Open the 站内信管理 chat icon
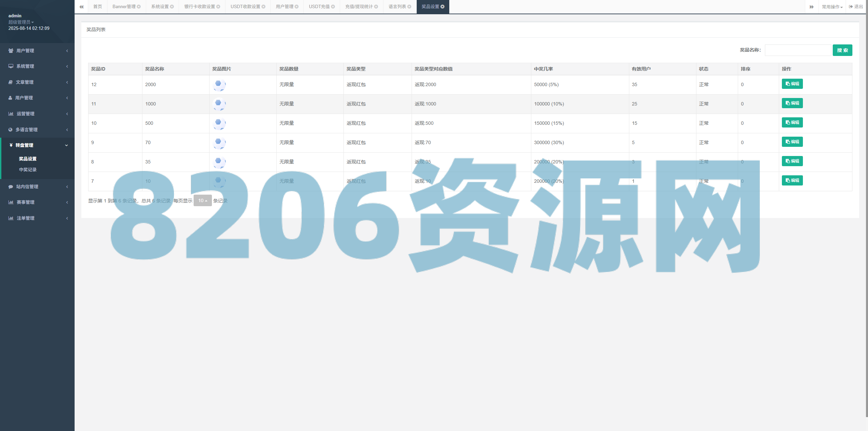Screen dimensions: 868x431 pos(11,187)
